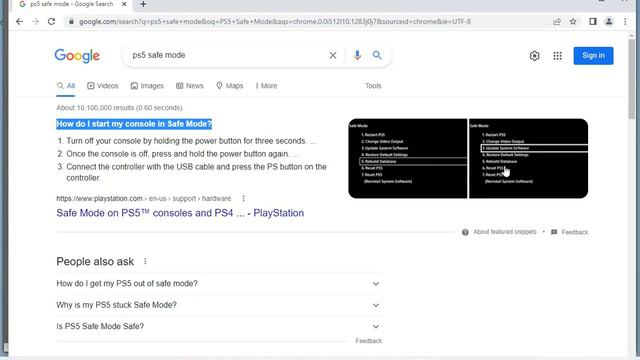Switch to the Images tab

pyautogui.click(x=147, y=86)
